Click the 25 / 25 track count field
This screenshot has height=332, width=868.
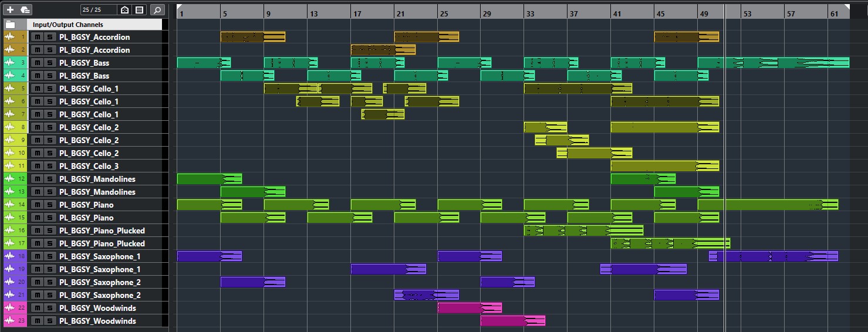tap(97, 10)
